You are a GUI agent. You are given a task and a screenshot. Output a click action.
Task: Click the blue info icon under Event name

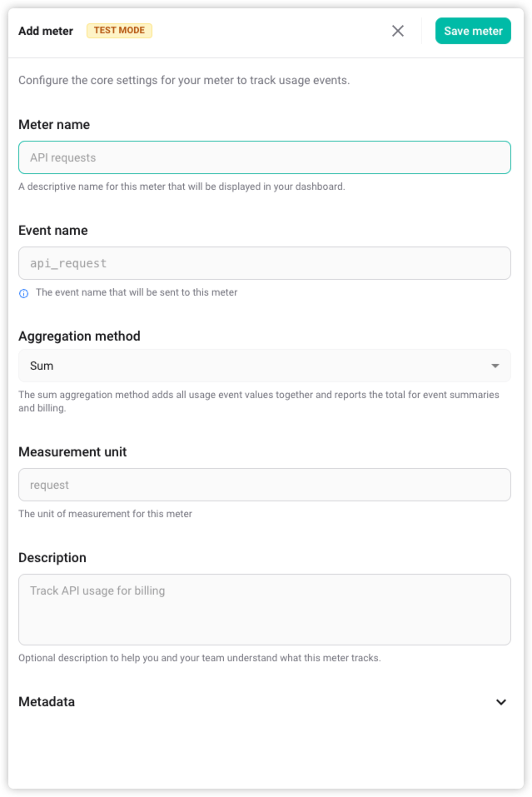coord(23,293)
